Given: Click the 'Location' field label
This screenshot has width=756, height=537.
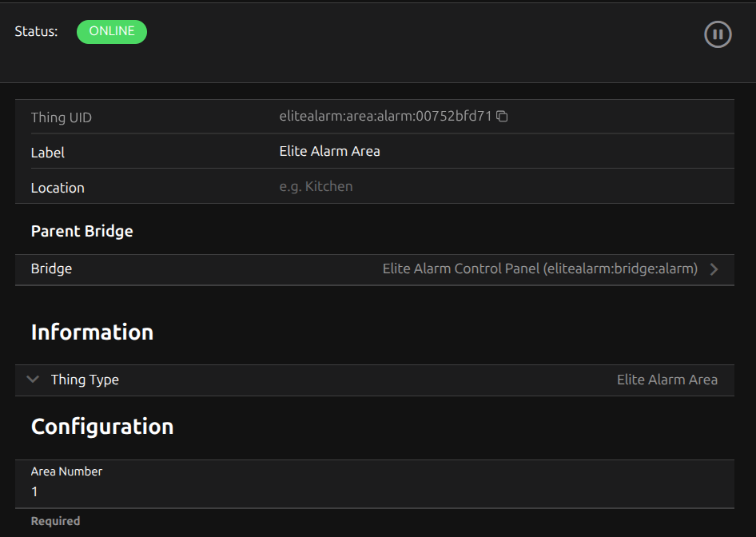Looking at the screenshot, I should tap(58, 188).
